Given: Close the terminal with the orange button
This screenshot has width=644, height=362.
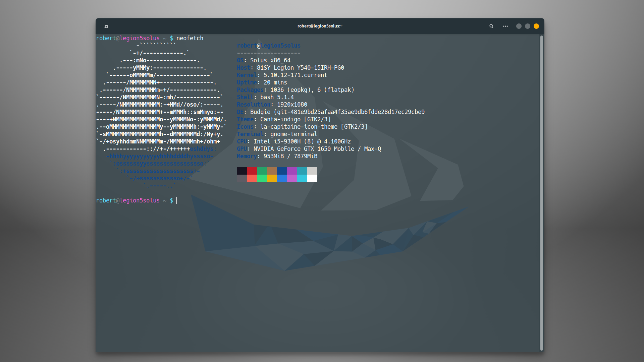Looking at the screenshot, I should pos(536,26).
